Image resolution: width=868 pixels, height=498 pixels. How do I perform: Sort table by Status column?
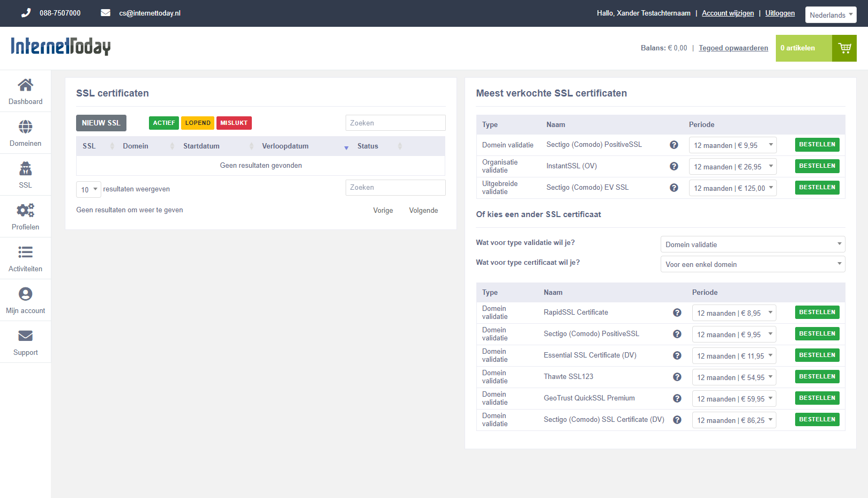coord(378,146)
